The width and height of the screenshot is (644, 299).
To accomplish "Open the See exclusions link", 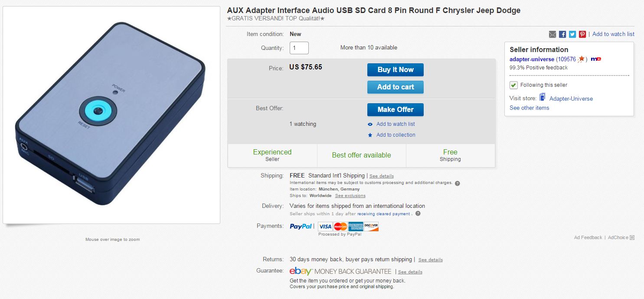I will pos(350,196).
